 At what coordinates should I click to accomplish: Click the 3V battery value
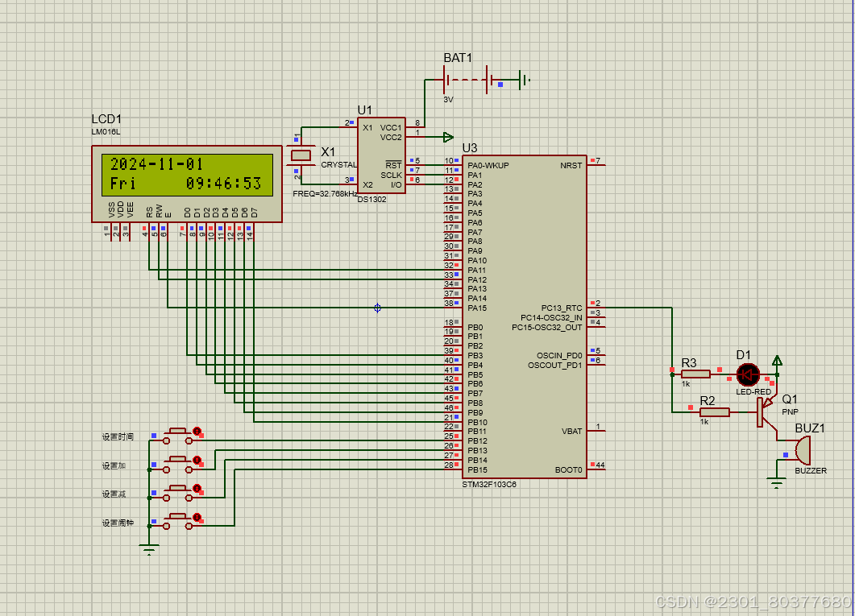click(x=448, y=100)
